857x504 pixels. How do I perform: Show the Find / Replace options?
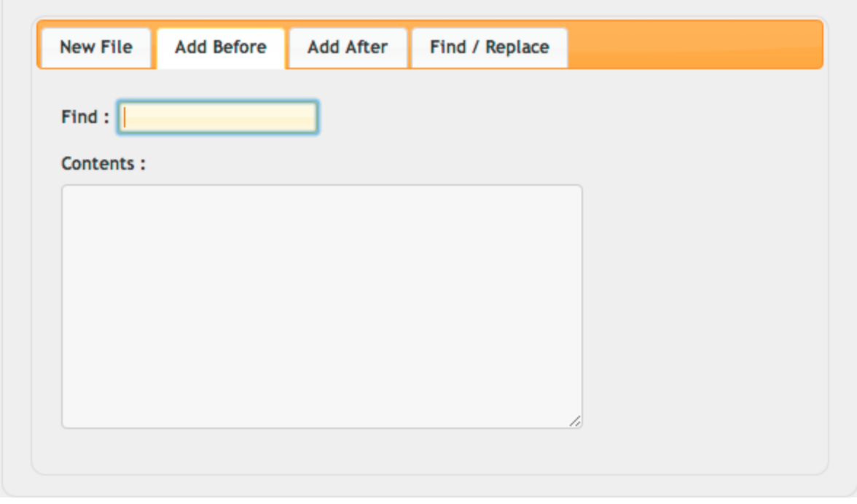[489, 47]
